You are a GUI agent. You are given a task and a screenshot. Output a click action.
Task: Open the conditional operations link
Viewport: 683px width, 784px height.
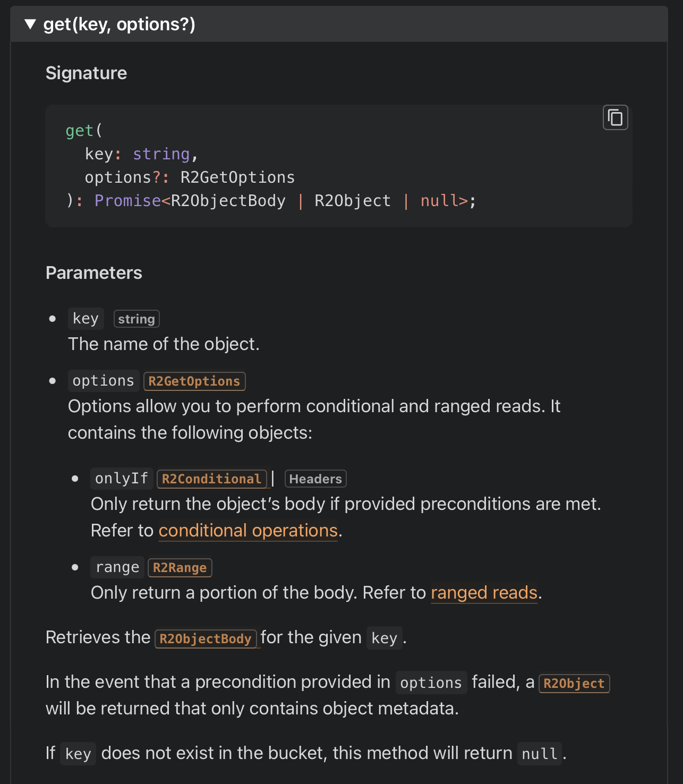click(x=248, y=531)
